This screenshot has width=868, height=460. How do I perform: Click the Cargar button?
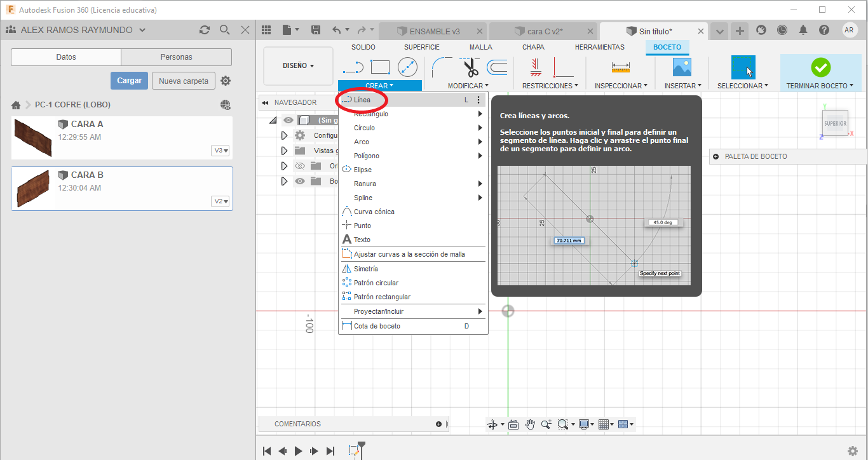tap(129, 81)
